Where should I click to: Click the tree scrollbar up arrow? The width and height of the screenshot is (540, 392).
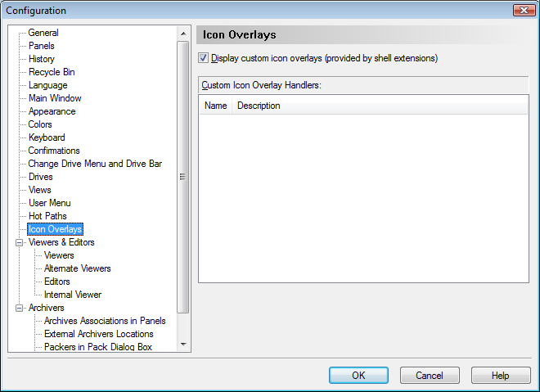pos(183,34)
